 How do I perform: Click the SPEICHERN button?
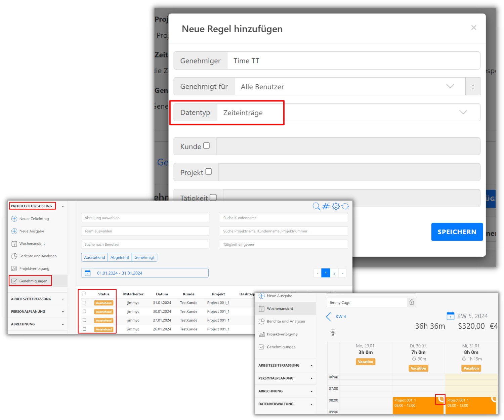(x=457, y=232)
